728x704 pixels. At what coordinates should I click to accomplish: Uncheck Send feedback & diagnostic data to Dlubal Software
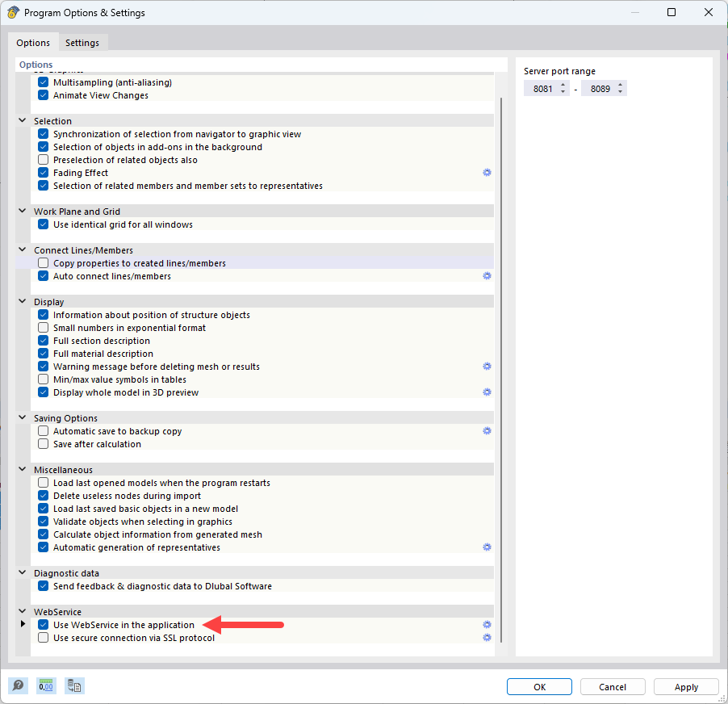pos(43,585)
